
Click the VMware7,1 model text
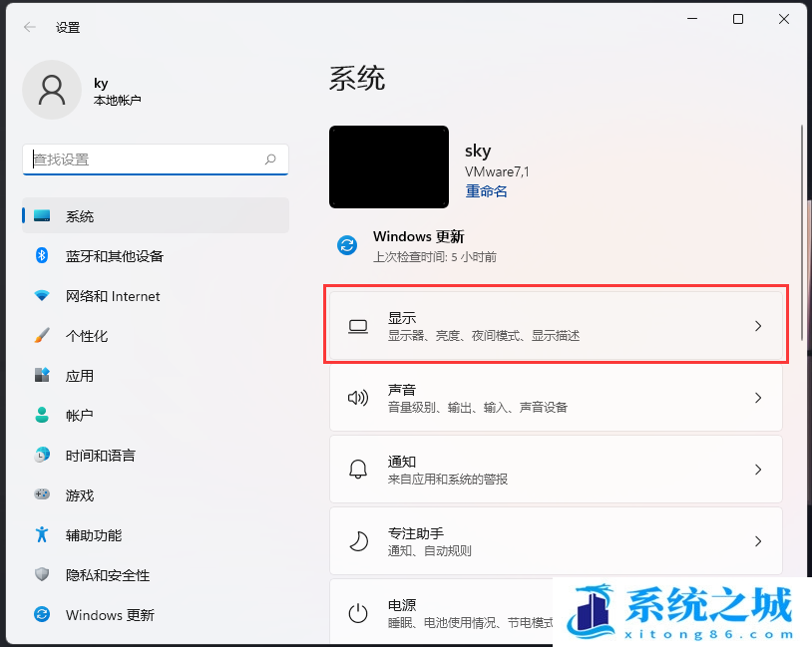[497, 171]
